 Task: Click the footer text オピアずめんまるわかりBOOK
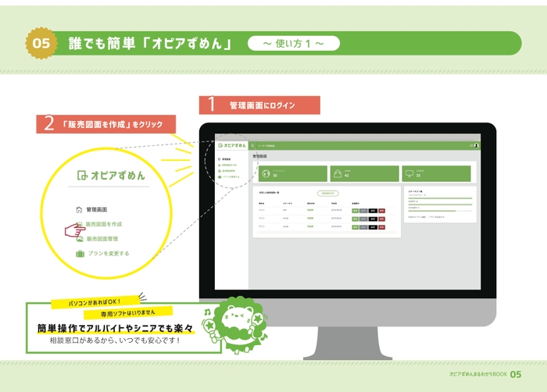(x=478, y=374)
